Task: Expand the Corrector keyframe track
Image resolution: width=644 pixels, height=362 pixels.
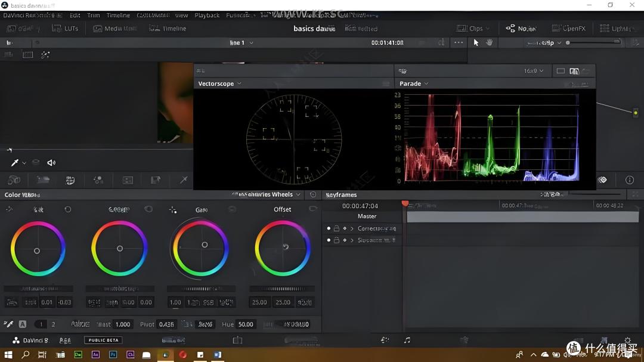Action: coord(352,228)
